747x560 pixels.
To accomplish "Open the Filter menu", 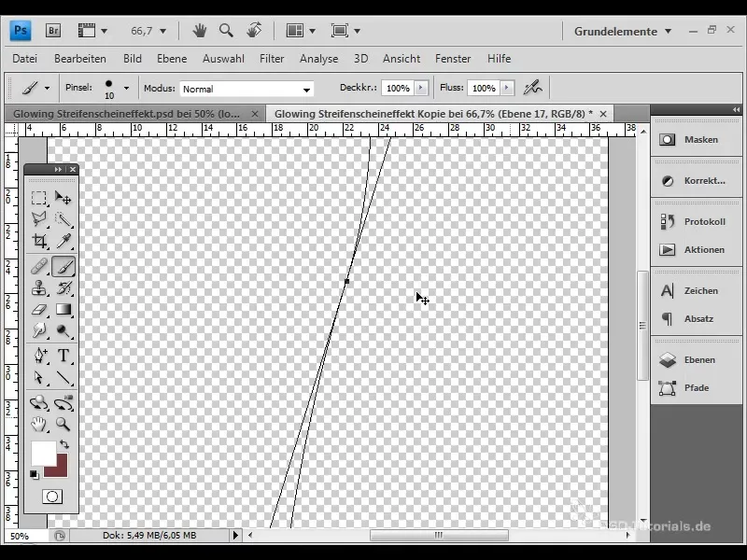I will click(x=272, y=59).
